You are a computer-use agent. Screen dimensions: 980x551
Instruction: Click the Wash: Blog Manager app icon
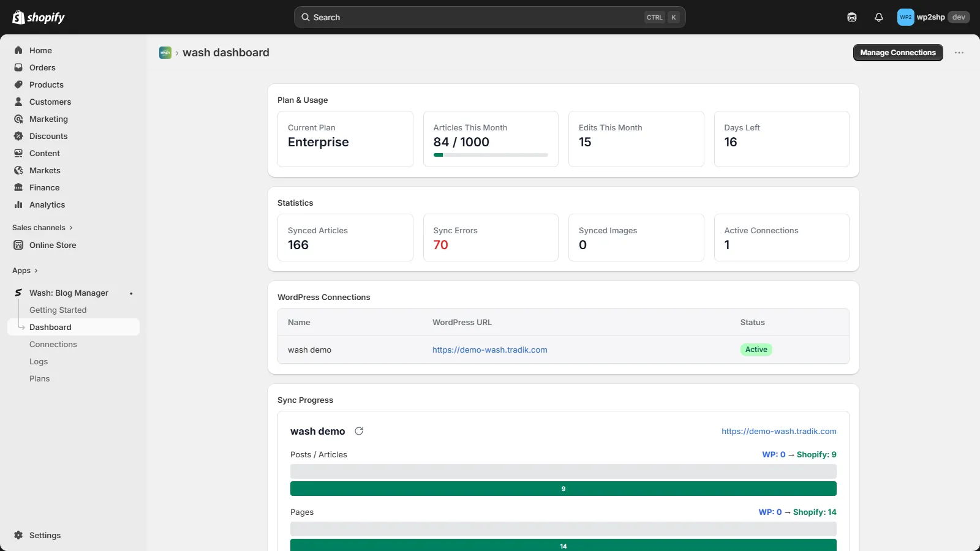(18, 293)
